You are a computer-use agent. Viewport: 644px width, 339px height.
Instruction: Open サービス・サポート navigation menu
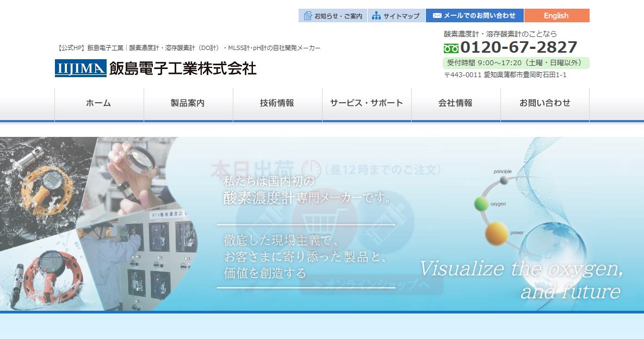tap(367, 103)
